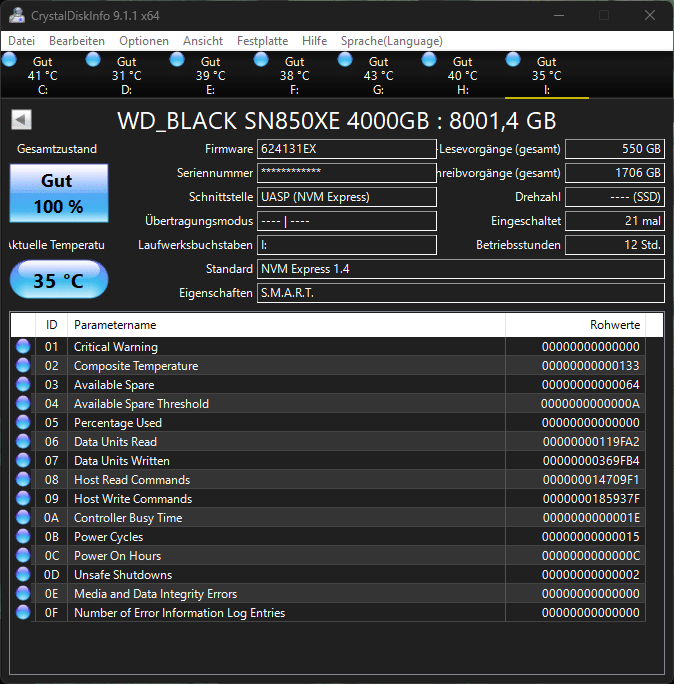674x684 pixels.
Task: Switch to drive D: tab
Action: coord(126,75)
